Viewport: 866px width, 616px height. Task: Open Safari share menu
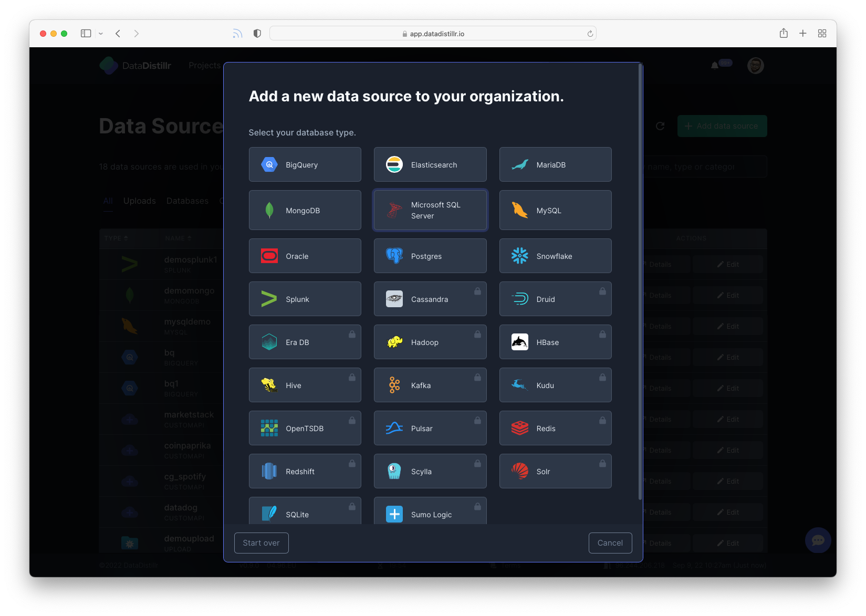point(784,33)
